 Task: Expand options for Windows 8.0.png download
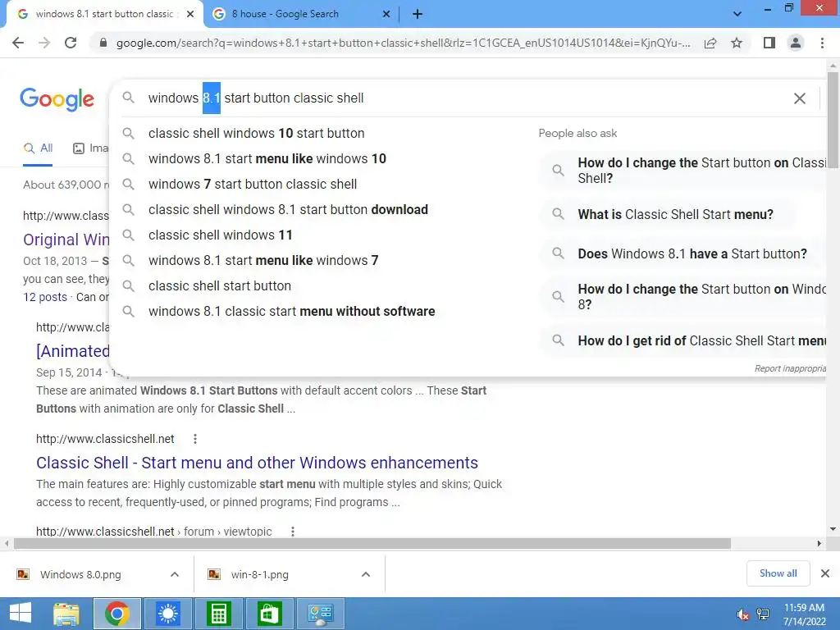tap(174, 574)
